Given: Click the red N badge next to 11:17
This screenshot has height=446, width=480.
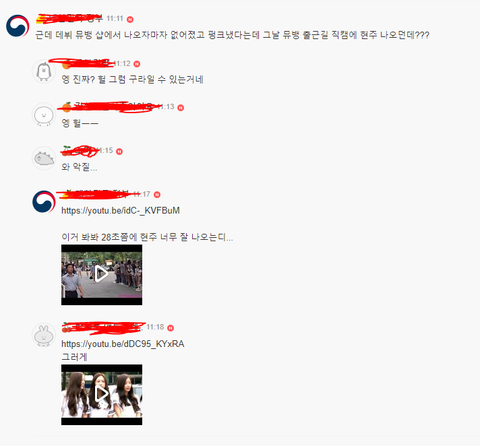Looking at the screenshot, I should (x=157, y=195).
